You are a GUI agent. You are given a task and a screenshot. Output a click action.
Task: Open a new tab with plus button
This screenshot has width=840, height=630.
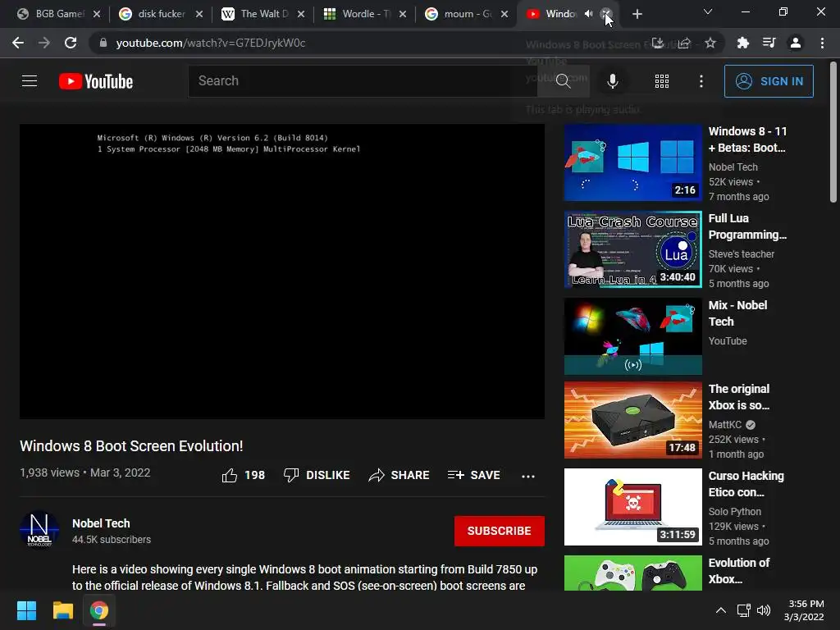tap(637, 15)
